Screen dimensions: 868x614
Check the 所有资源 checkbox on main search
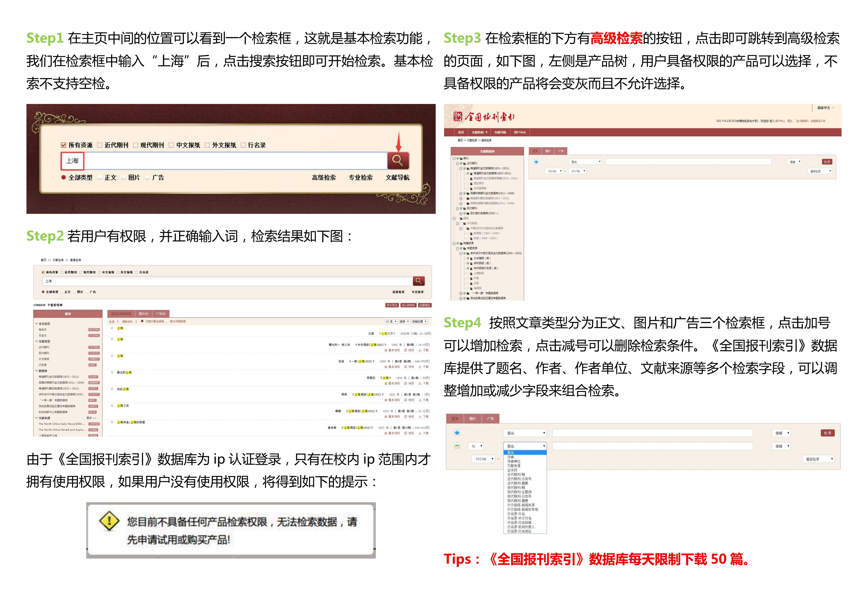[63, 145]
